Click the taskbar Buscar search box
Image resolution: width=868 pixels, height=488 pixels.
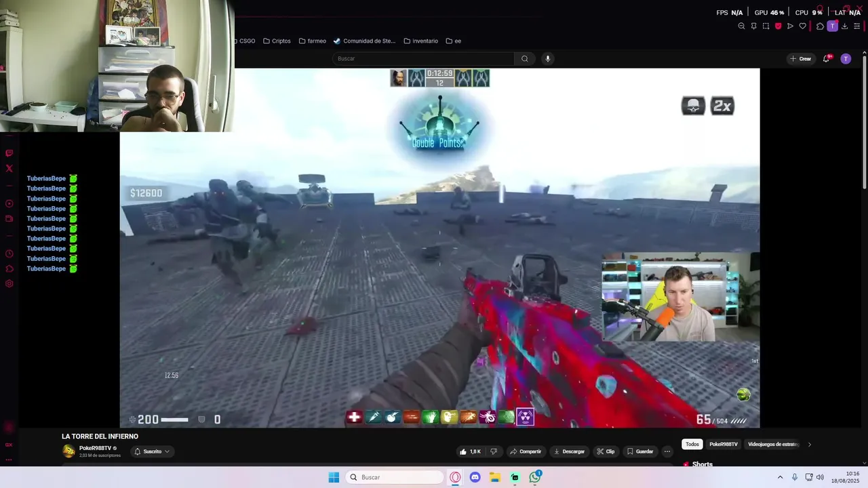coord(395,477)
